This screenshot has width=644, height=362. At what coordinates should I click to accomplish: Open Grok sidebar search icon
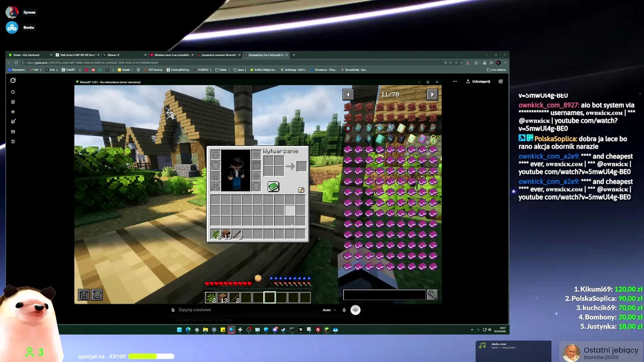[x=13, y=92]
